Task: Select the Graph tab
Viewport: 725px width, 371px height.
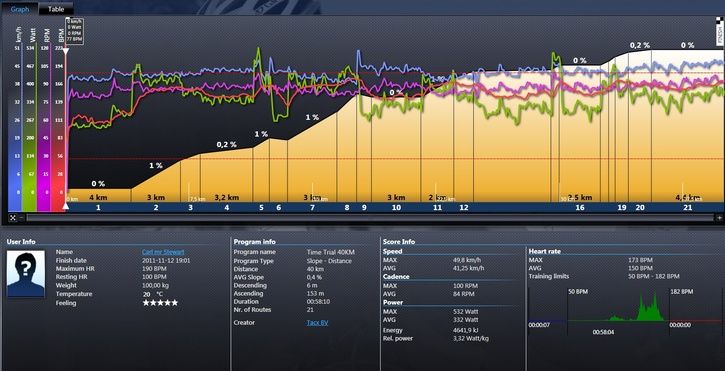Action: 19,9
